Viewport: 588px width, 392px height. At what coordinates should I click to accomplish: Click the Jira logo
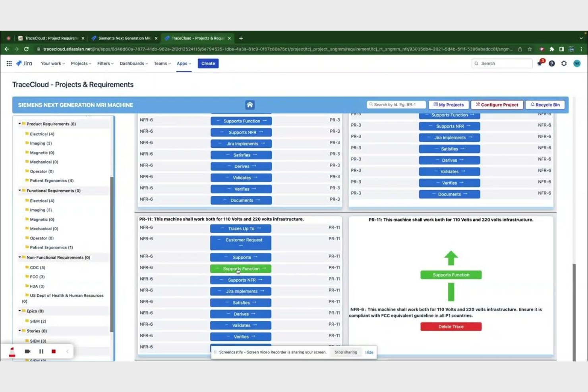(24, 64)
